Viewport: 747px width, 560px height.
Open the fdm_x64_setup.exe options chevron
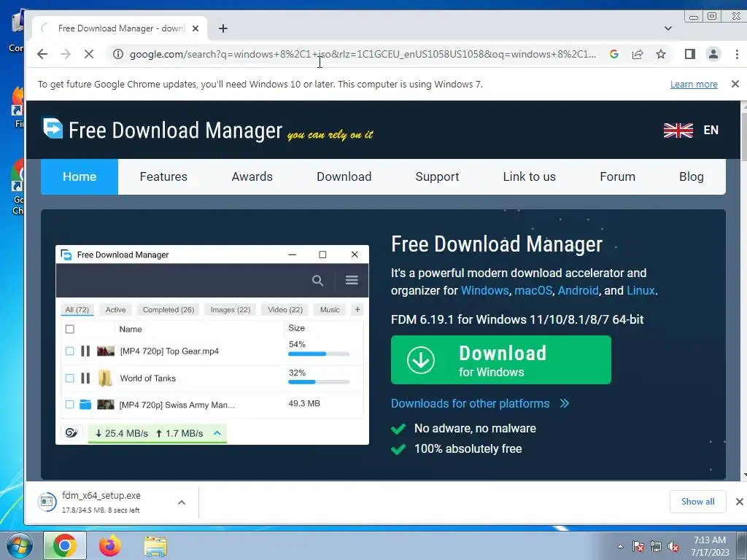(x=182, y=502)
